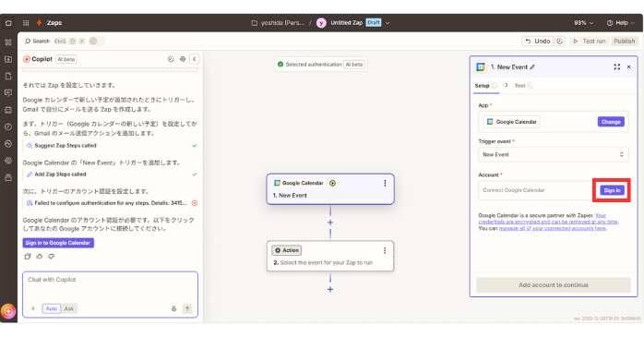Click the microphone icon in chat box
This screenshot has height=337, width=644.
[173, 308]
